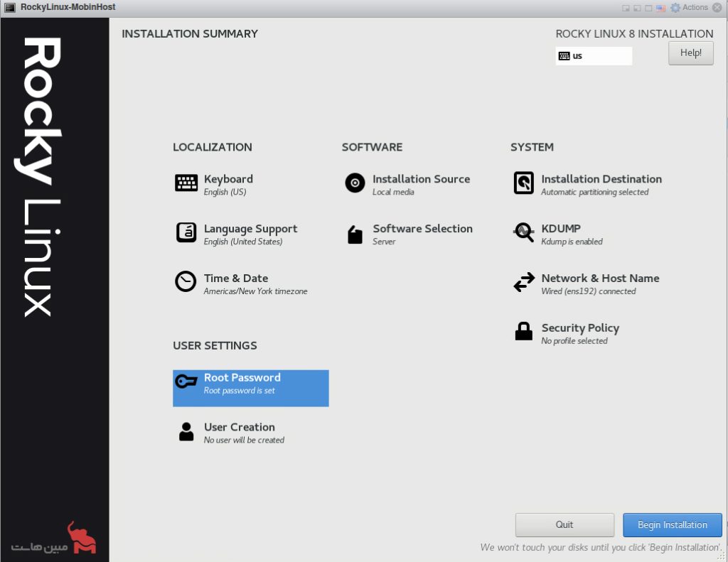Screen dimensions: 728x562
Task: Close the console with the X button
Action: pos(718,7)
